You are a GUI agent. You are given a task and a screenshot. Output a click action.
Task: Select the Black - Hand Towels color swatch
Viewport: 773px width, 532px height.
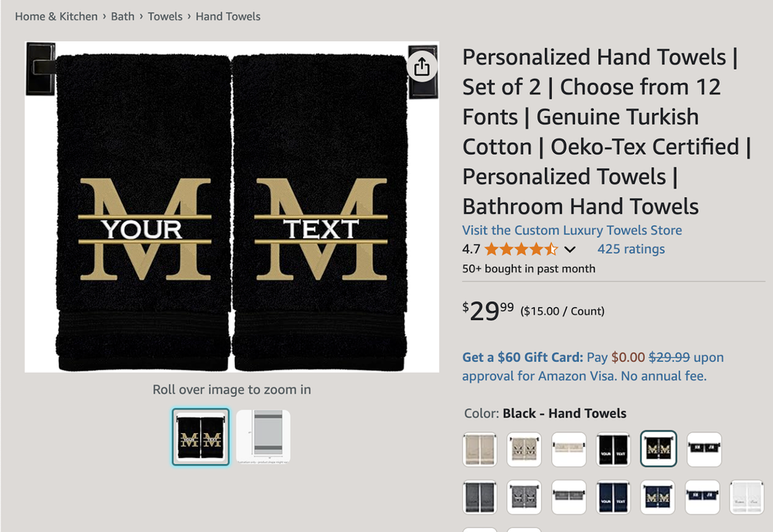656,448
